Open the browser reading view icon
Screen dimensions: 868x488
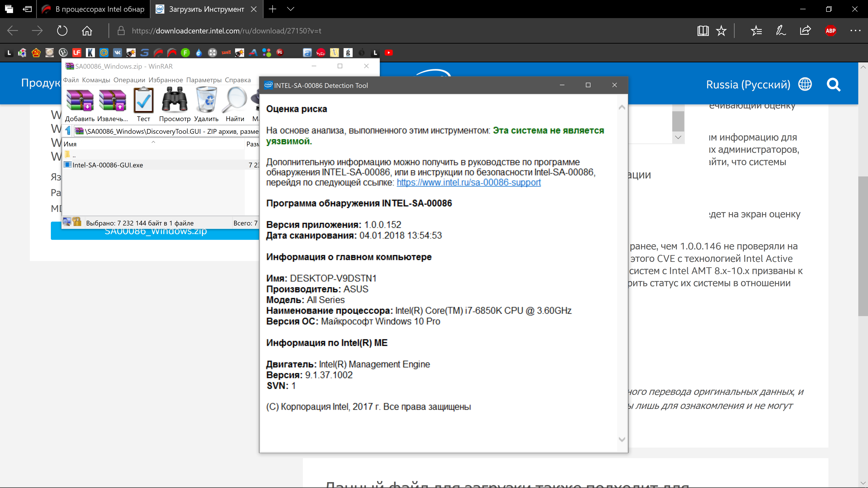[x=703, y=31]
